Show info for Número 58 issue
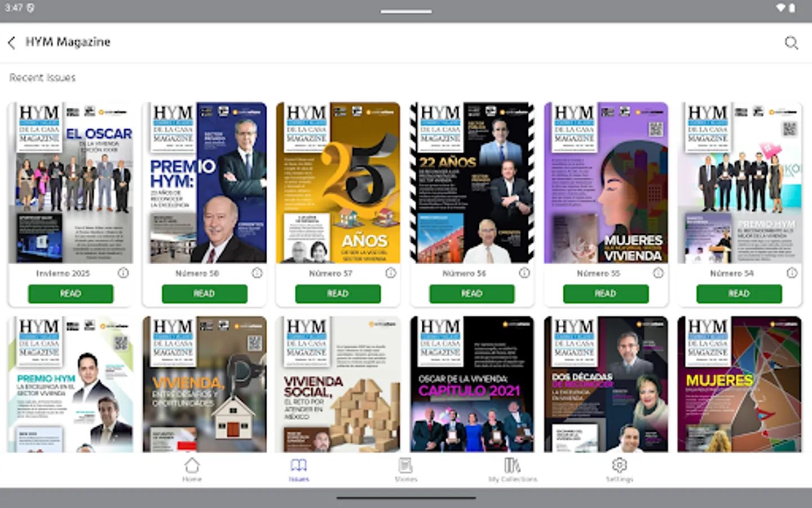 click(x=257, y=273)
